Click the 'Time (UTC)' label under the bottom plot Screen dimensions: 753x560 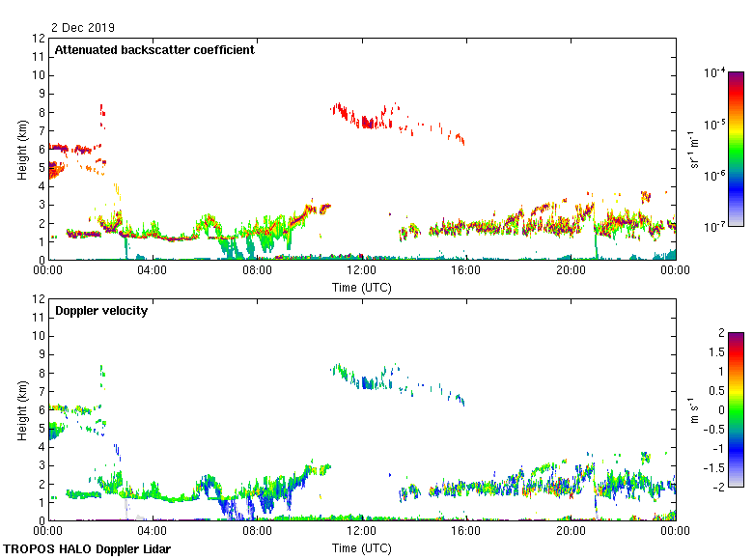361,547
